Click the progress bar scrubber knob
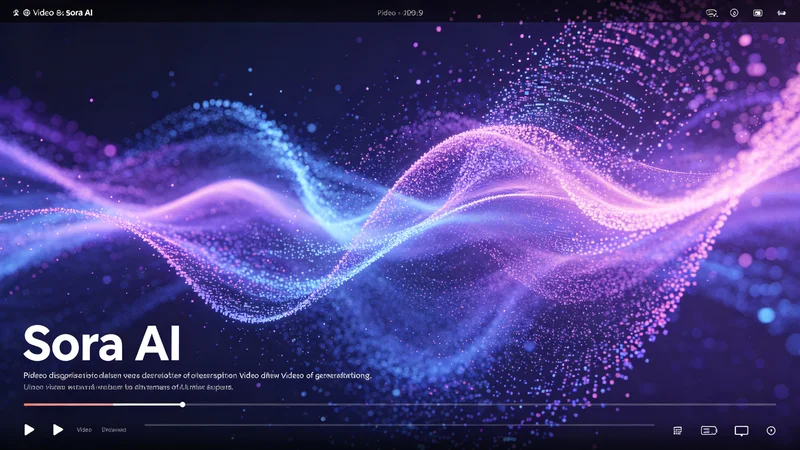Screen dimensions: 800x450 (182, 405)
